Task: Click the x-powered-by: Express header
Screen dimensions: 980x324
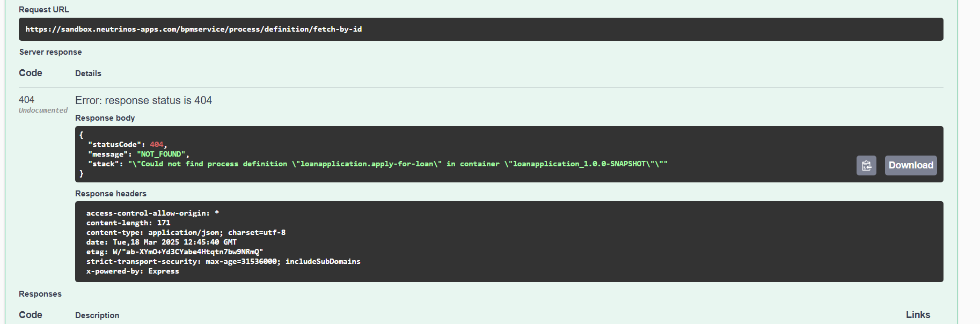Action: 133,271
